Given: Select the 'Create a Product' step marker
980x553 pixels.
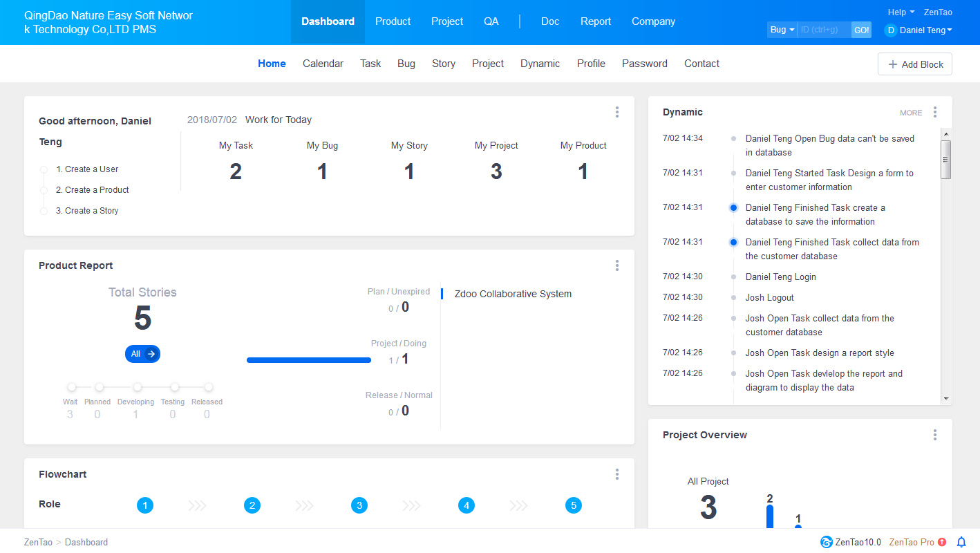Looking at the screenshot, I should click(44, 190).
